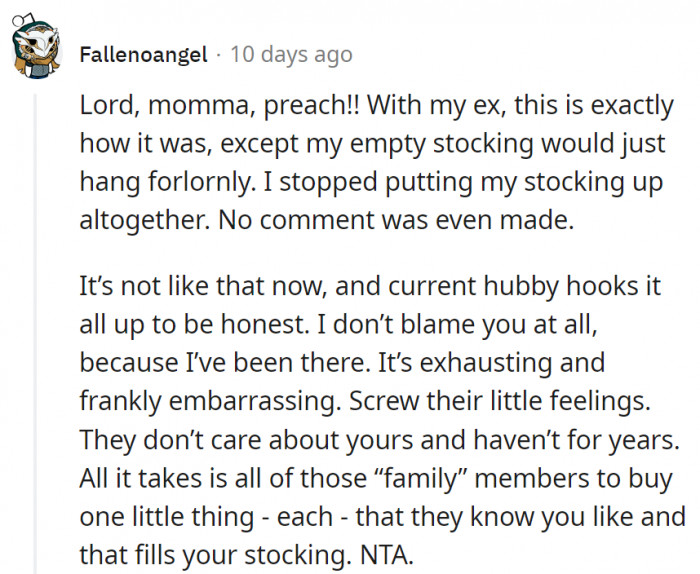The image size is (700, 574).
Task: Click Fallenoangel's owl avatar icon
Action: coord(35,50)
